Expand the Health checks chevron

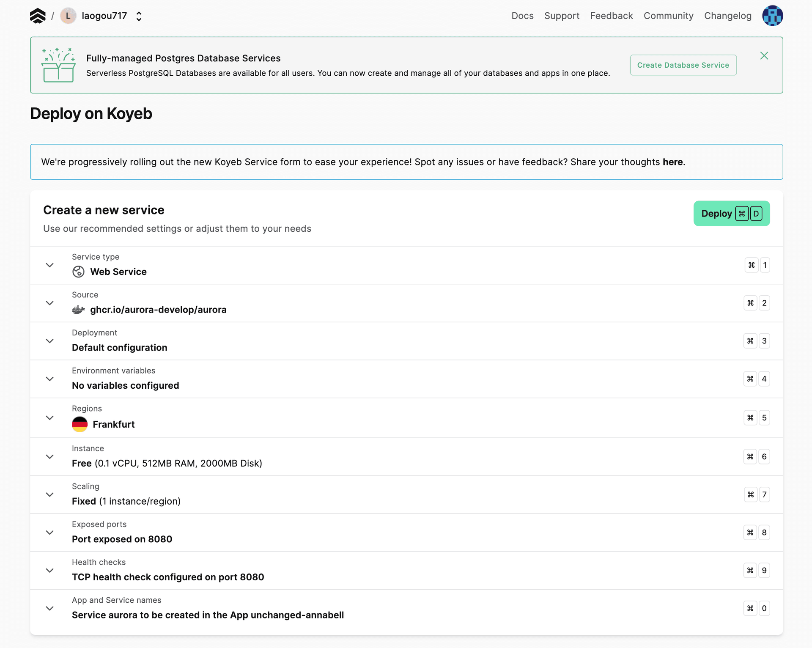coord(49,571)
